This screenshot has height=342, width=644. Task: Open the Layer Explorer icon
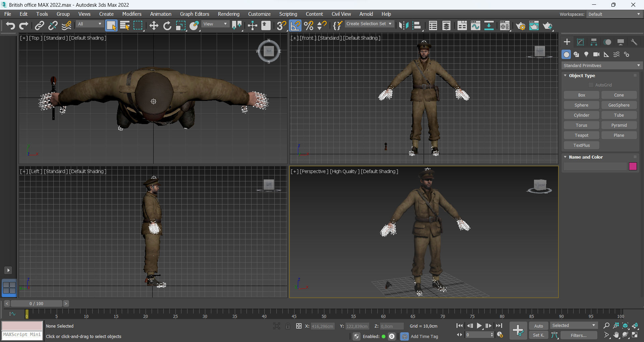click(446, 26)
